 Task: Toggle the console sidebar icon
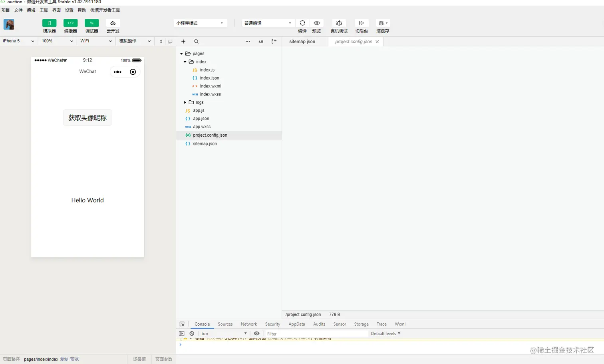click(182, 334)
